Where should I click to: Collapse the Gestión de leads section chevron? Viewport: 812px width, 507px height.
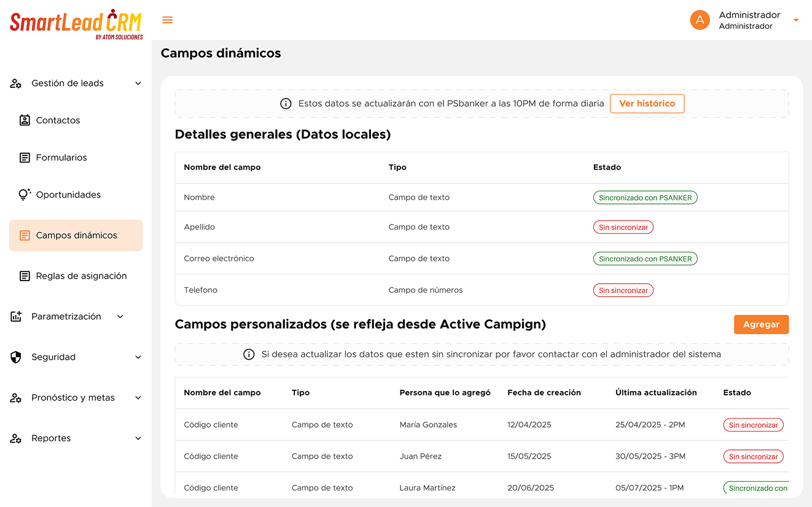[138, 83]
